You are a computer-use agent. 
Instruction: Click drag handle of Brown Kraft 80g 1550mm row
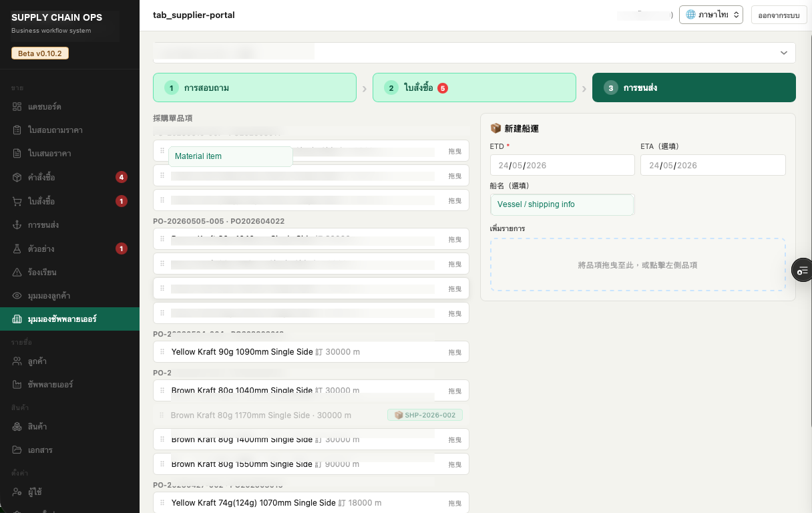click(x=162, y=464)
